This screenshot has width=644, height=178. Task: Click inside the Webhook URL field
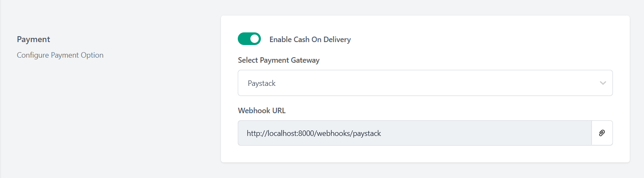[x=414, y=133]
